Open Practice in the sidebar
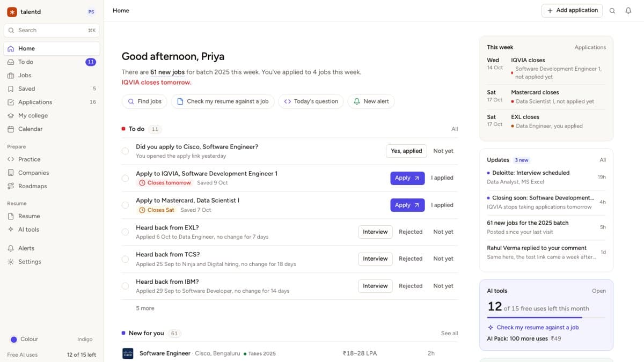This screenshot has width=644, height=362. (52, 159)
